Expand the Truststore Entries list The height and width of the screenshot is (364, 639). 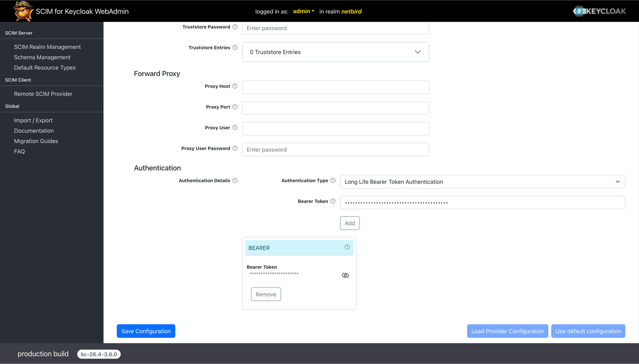[417, 52]
